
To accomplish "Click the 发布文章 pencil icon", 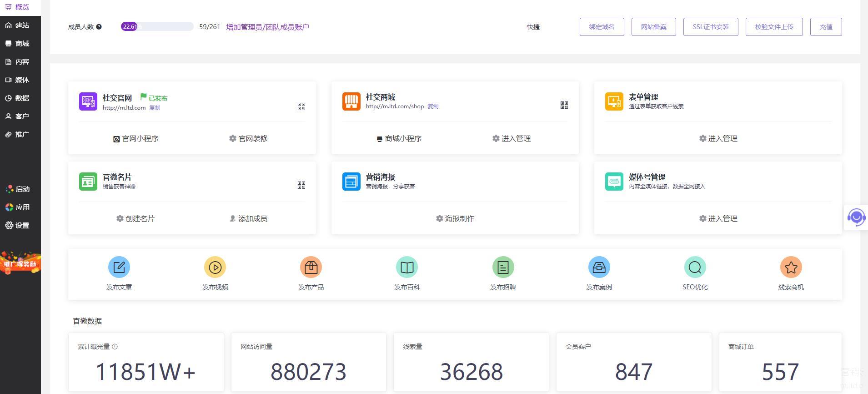I will 119,267.
